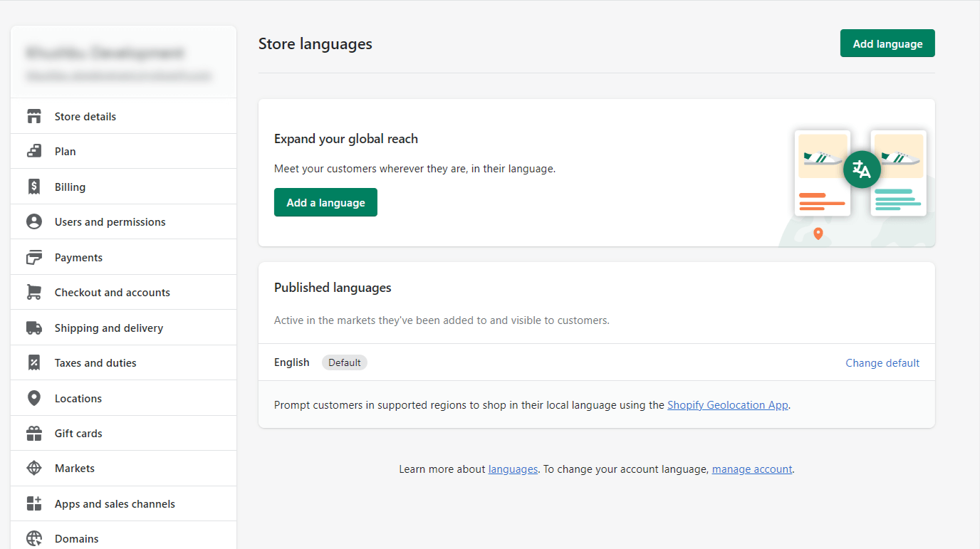Open the Shopify Geolocation App link
The height and width of the screenshot is (549, 980).
[727, 404]
